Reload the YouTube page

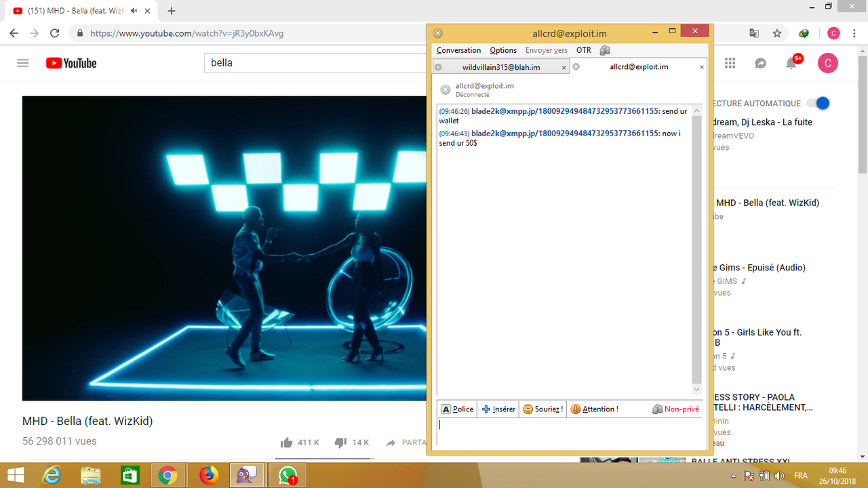(x=55, y=33)
